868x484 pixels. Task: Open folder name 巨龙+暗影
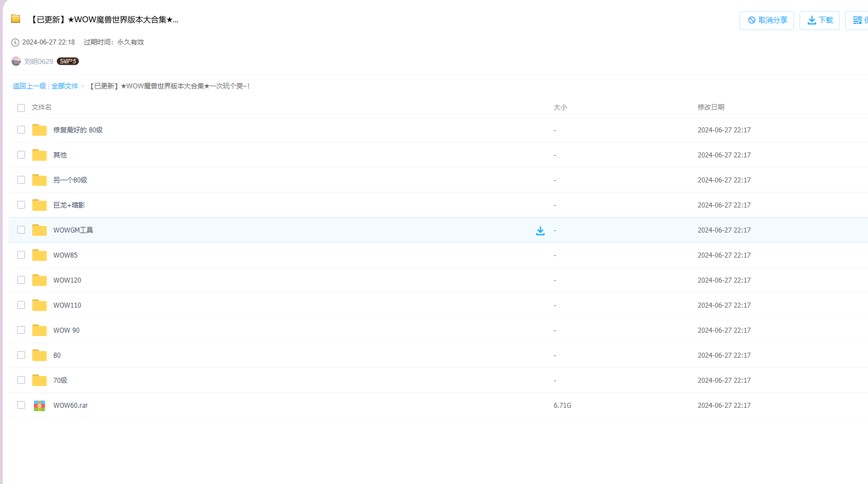click(x=70, y=205)
